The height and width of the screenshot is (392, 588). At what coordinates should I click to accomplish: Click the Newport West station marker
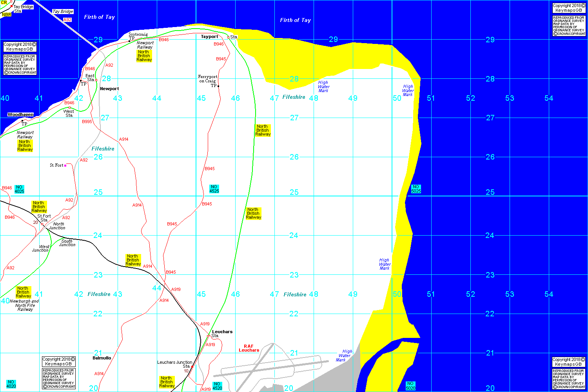click(x=69, y=107)
